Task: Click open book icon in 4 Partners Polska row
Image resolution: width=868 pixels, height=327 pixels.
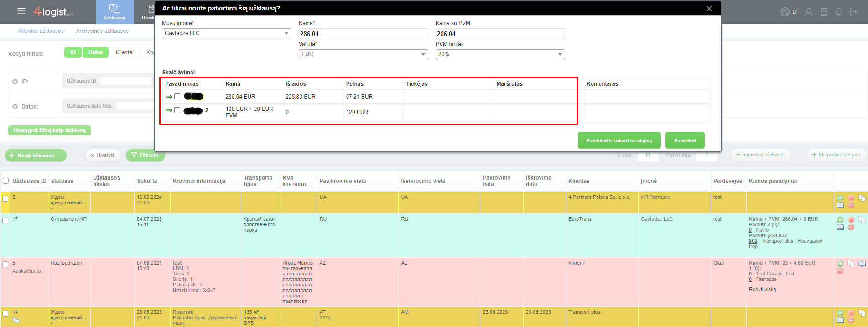Action: click(840, 205)
